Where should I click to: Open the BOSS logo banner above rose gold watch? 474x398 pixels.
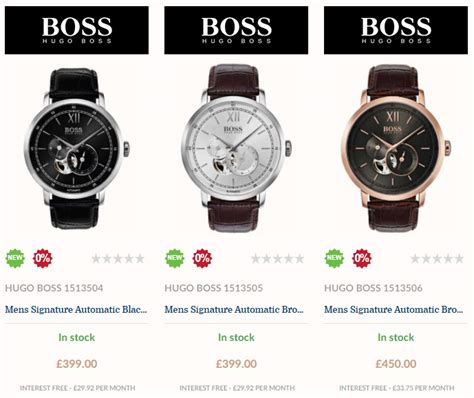click(x=396, y=30)
